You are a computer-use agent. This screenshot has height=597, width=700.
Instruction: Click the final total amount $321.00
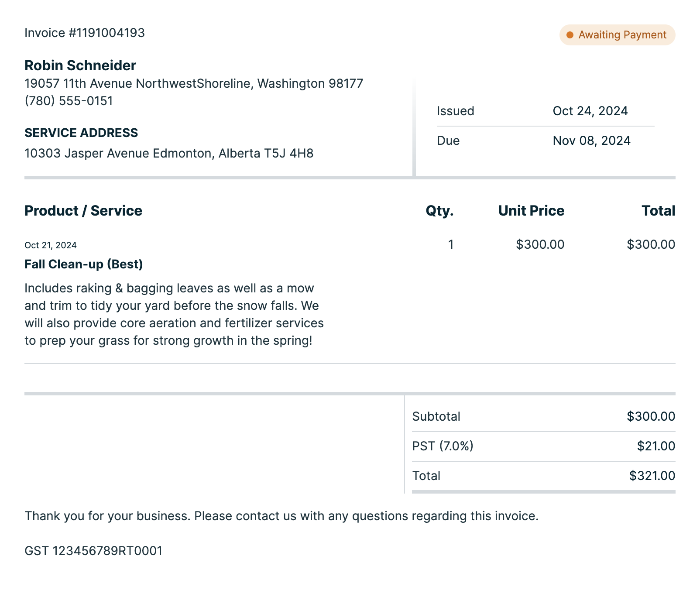coord(652,476)
